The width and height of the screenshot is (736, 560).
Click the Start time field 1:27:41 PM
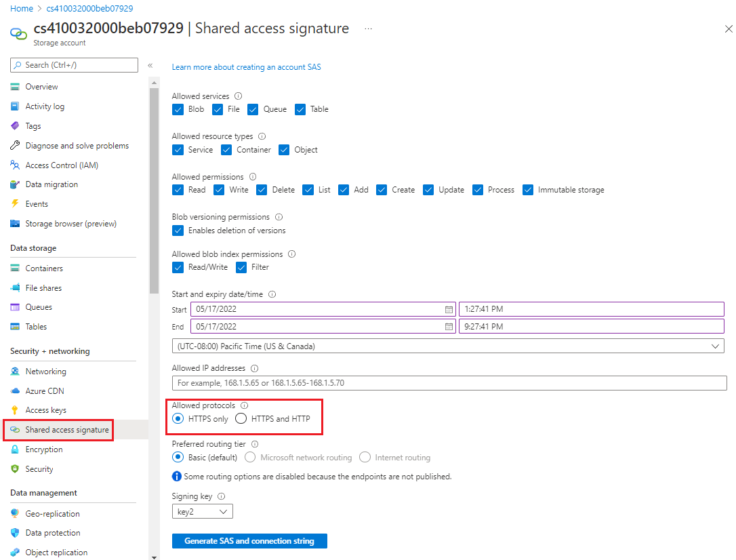(x=592, y=309)
